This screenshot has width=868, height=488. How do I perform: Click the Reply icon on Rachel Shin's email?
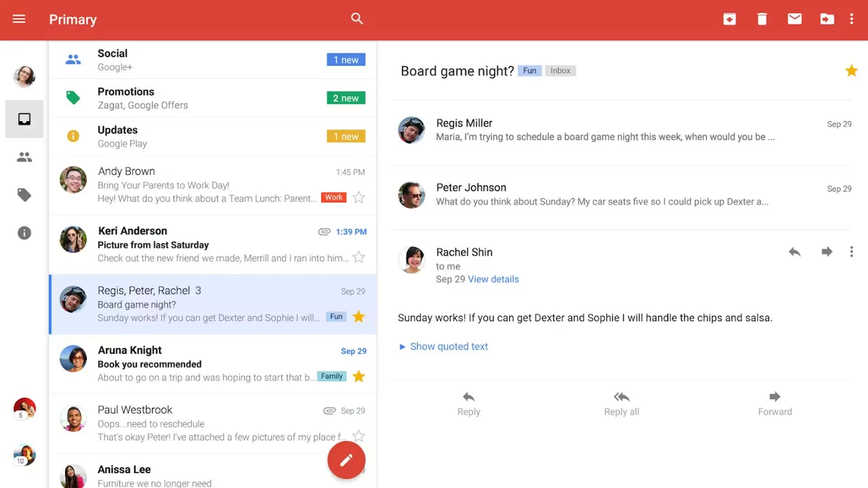[795, 251]
